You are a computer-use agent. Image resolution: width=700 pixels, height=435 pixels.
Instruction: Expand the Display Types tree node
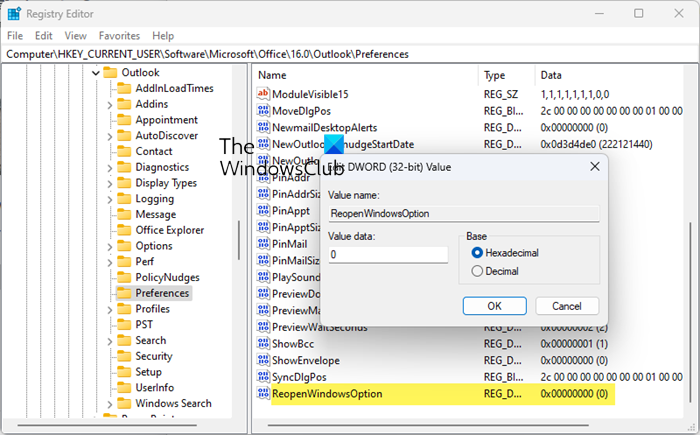110,184
